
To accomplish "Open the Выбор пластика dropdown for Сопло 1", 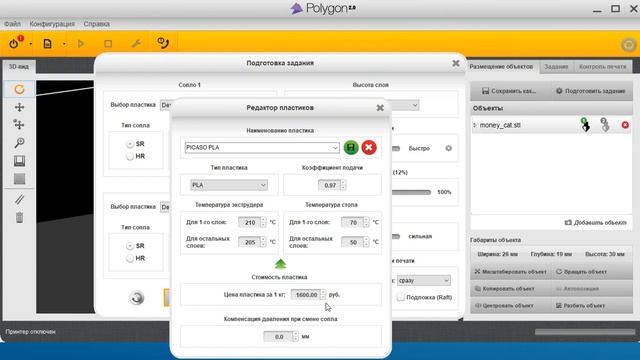I will tap(165, 105).
